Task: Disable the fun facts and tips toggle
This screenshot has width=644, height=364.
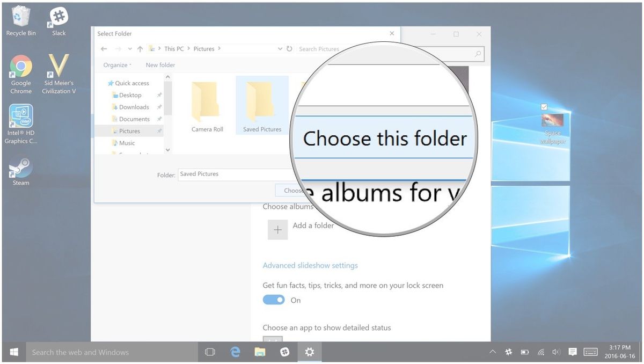Action: 274,300
